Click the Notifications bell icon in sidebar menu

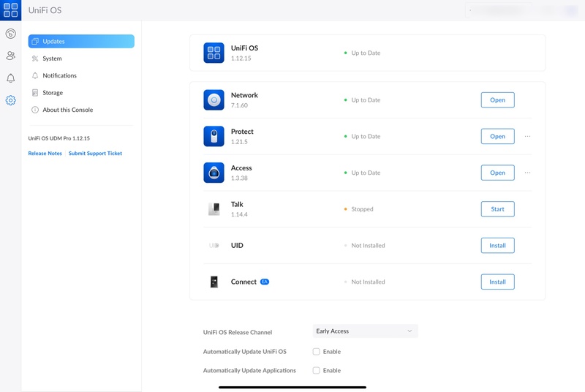point(35,75)
